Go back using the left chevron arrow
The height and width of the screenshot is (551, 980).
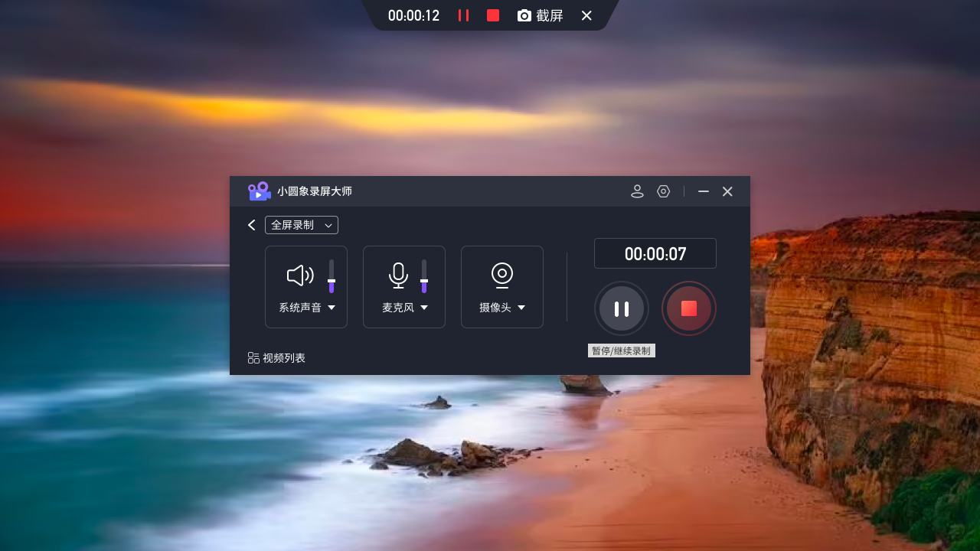[x=251, y=225]
